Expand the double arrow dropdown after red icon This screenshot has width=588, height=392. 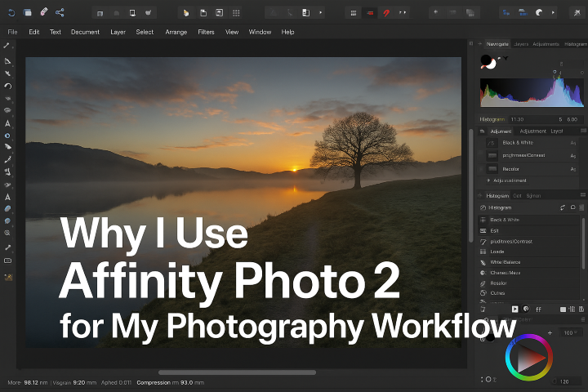pos(403,13)
